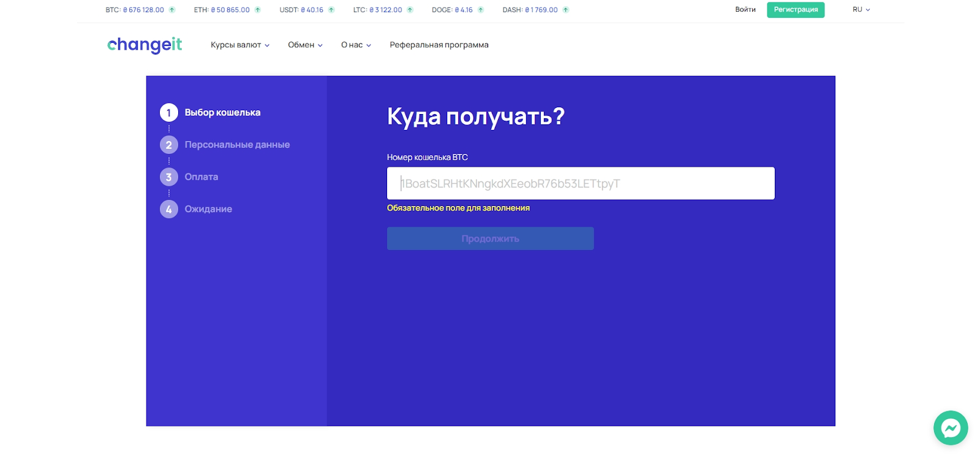Click the Регистрация button
The image size is (980, 456).
click(796, 10)
